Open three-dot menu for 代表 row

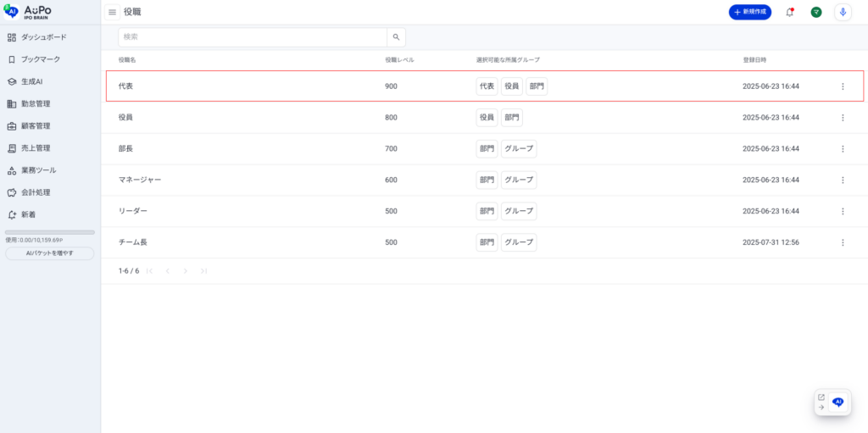coord(843,86)
